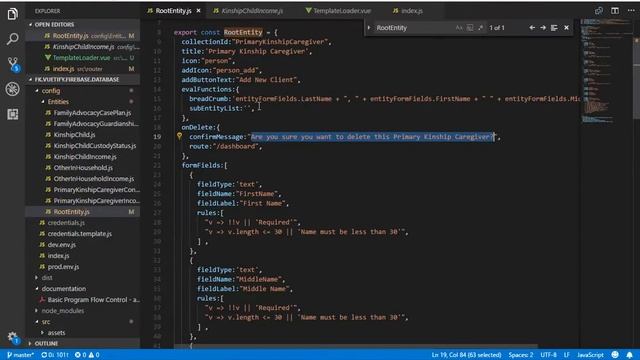Click the notifications bell in status bar

tap(629, 355)
